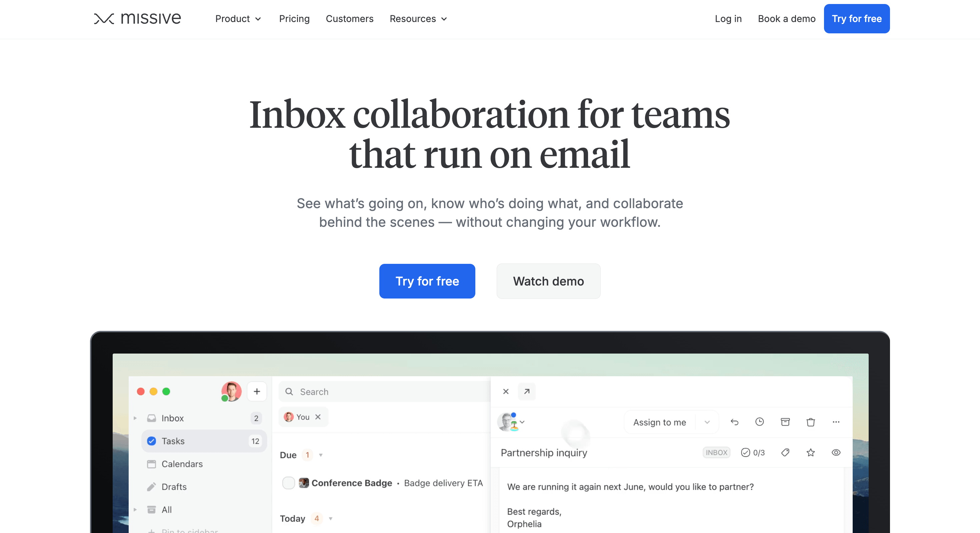Pop out conversation with arrow icon
The image size is (980, 533).
527,391
